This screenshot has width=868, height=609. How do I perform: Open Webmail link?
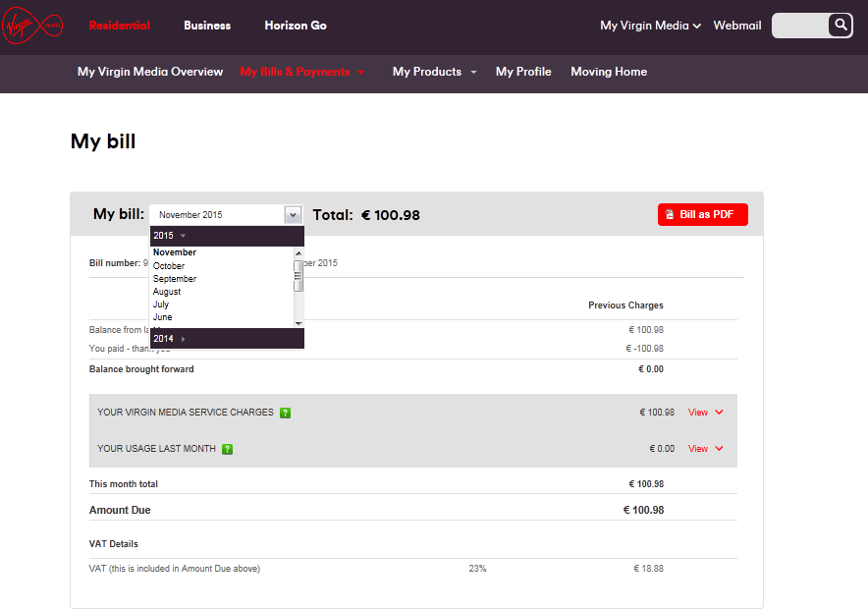737,26
